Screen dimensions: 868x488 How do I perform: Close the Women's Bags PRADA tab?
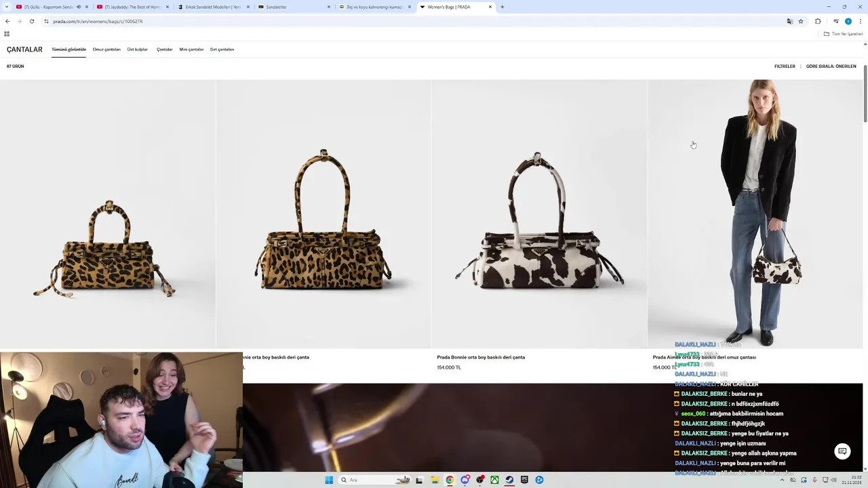(x=490, y=7)
